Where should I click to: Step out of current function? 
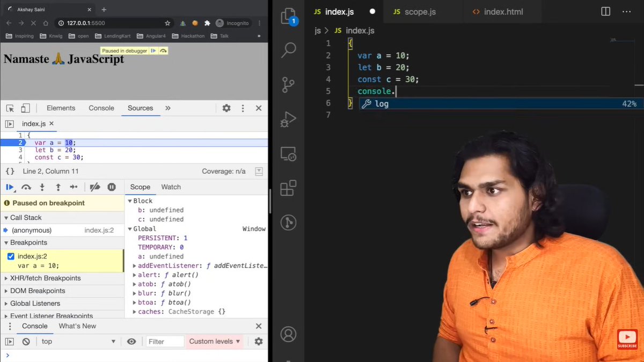tap(58, 187)
